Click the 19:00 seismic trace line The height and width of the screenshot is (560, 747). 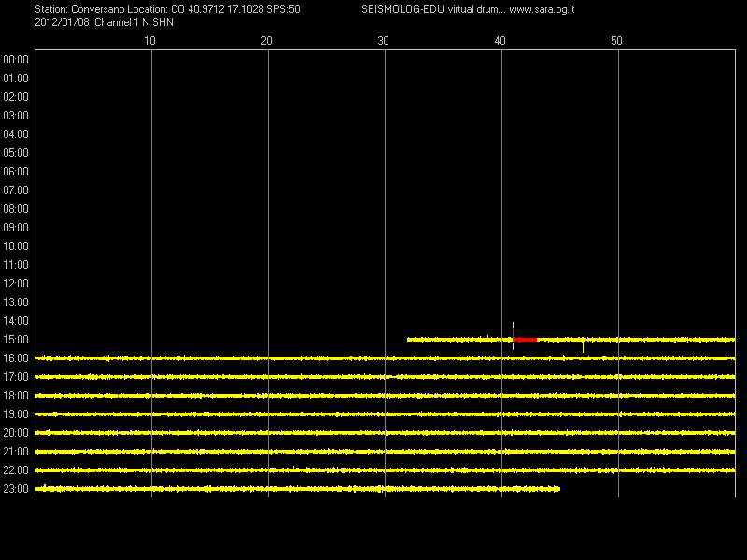385,414
